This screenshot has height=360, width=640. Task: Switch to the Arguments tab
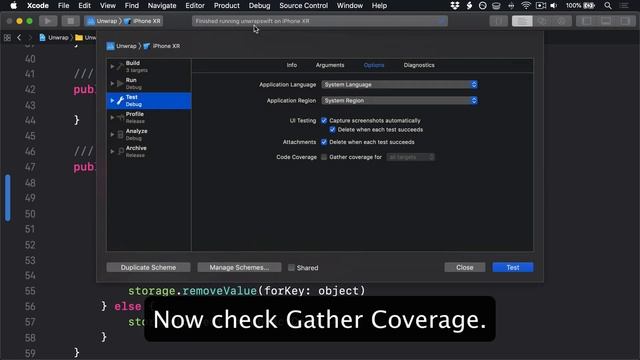tap(330, 65)
